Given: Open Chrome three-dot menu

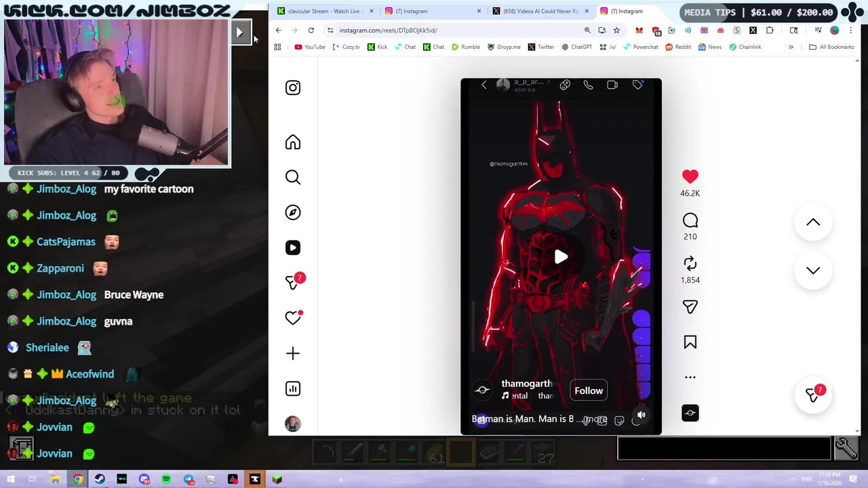Looking at the screenshot, I should point(850,30).
